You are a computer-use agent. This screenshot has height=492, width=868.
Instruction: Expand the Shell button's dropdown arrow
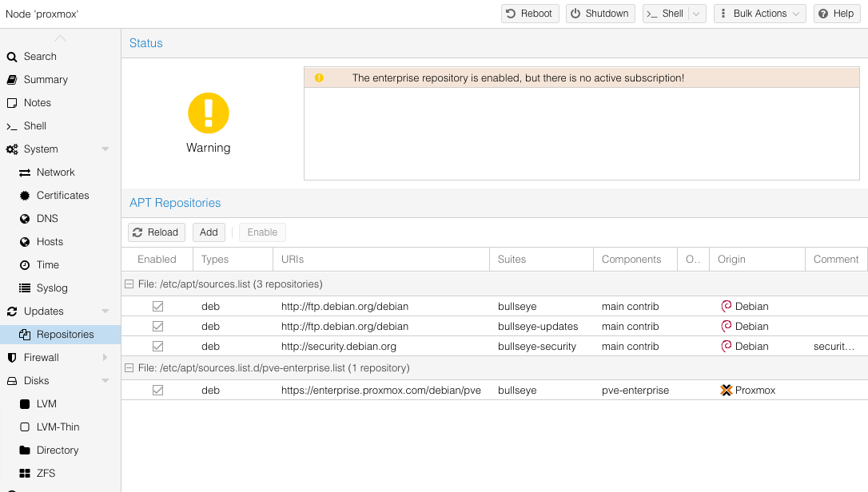coord(696,14)
